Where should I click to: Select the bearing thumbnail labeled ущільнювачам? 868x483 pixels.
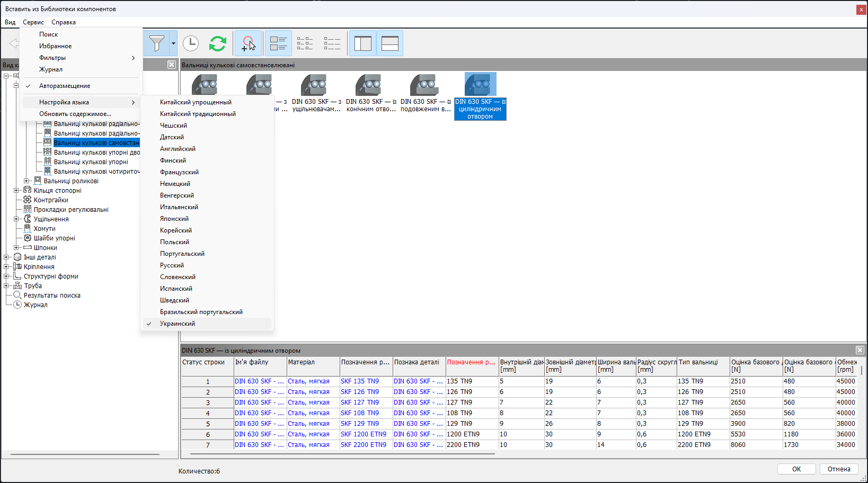tap(316, 93)
